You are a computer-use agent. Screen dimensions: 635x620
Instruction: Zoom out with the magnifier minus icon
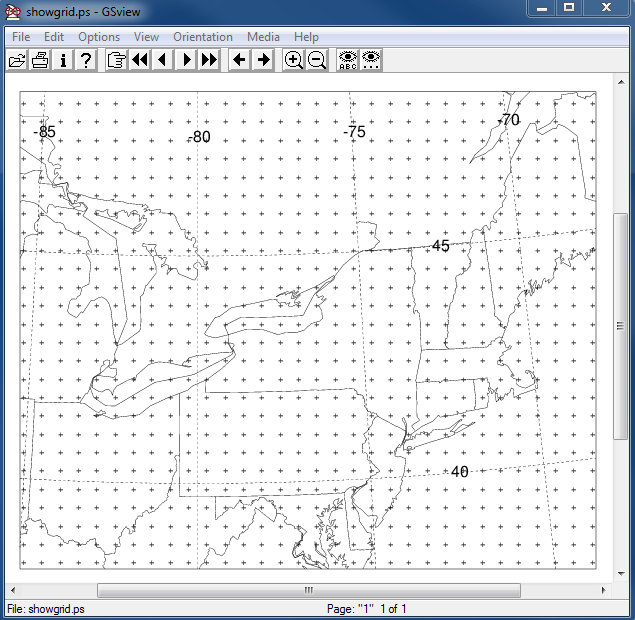coord(317,60)
